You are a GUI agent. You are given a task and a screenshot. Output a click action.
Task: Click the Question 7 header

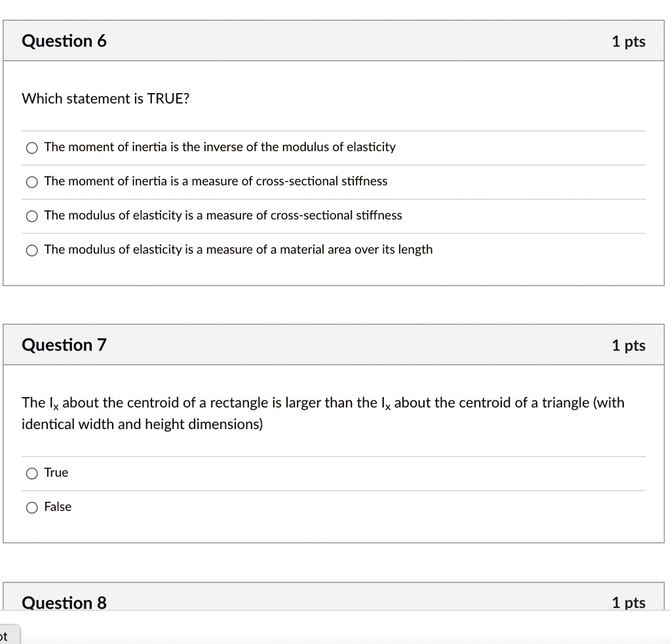(x=64, y=345)
